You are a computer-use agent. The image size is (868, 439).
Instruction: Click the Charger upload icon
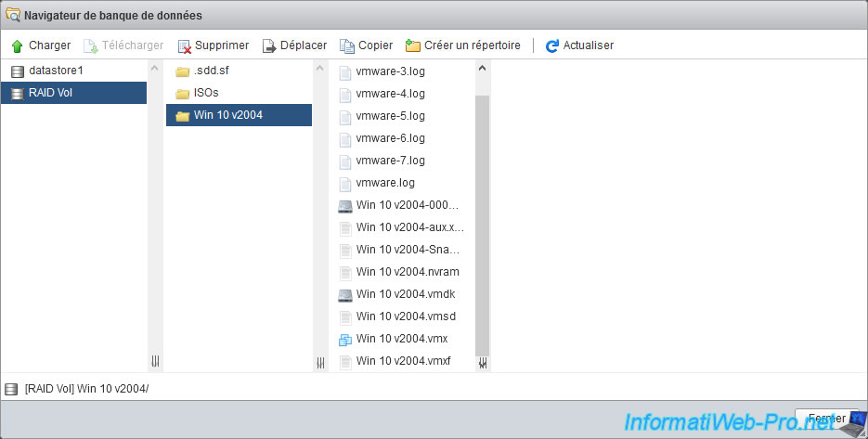click(17, 45)
